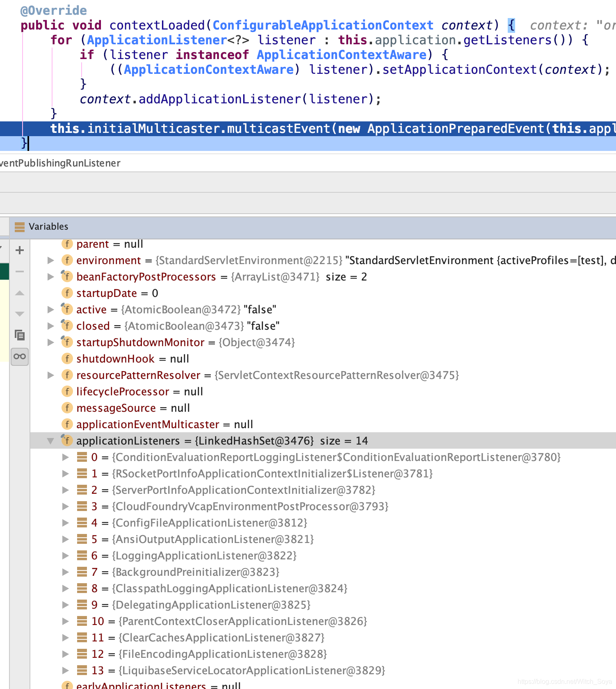616x689 pixels.
Task: Select the ServerPortInfoApplicationContextInitializer@3782 row
Action: [323, 490]
